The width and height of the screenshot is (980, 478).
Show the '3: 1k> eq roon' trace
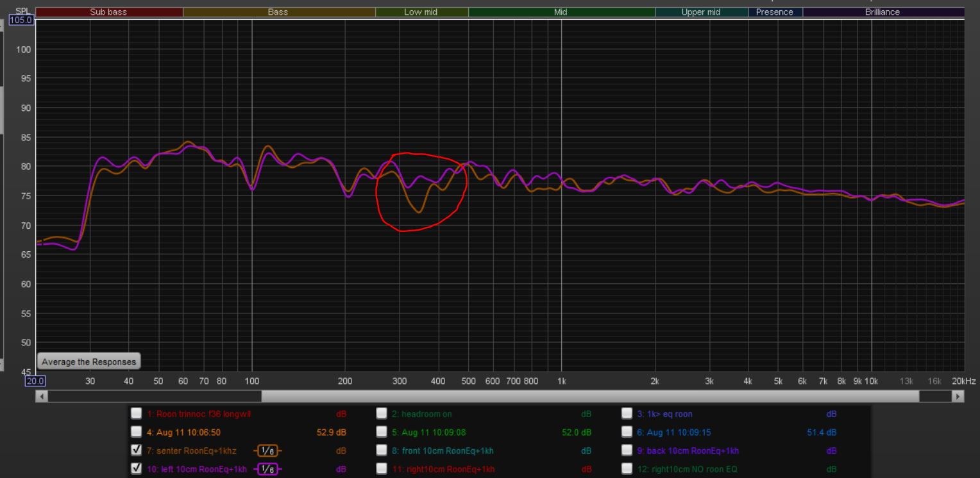(x=627, y=414)
